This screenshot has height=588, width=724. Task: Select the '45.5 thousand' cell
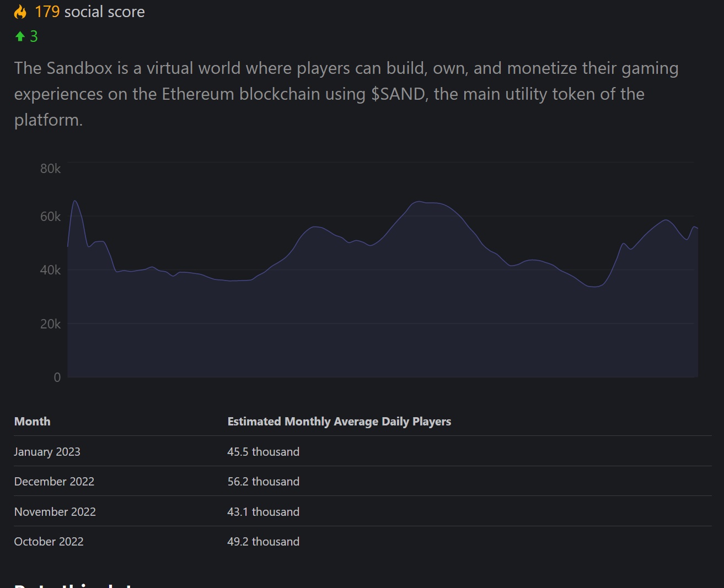point(263,452)
